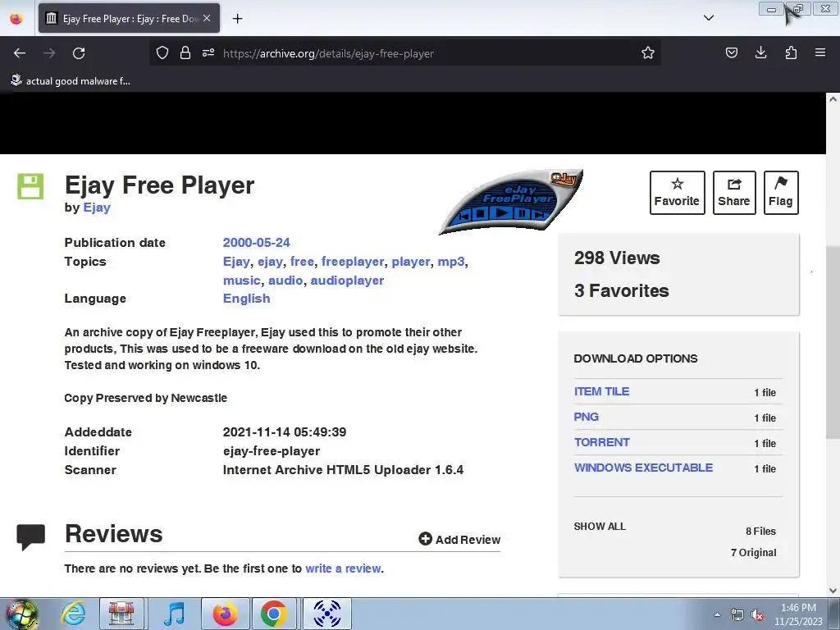Bookmark this page with the star icon
This screenshot has height=630, width=840.
click(648, 52)
